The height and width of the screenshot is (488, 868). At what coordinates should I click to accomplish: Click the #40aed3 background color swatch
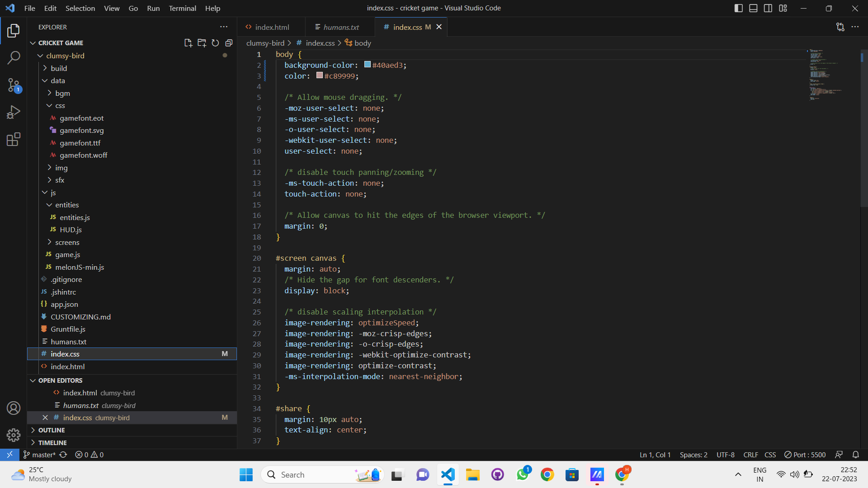(x=368, y=65)
